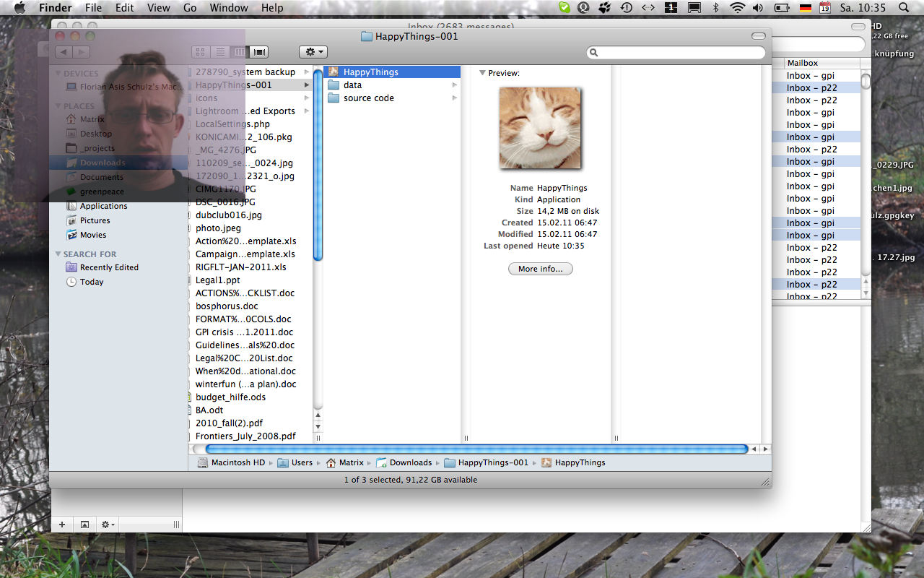Collapse the Preview disclosure triangle
This screenshot has height=578, width=924.
coord(482,73)
